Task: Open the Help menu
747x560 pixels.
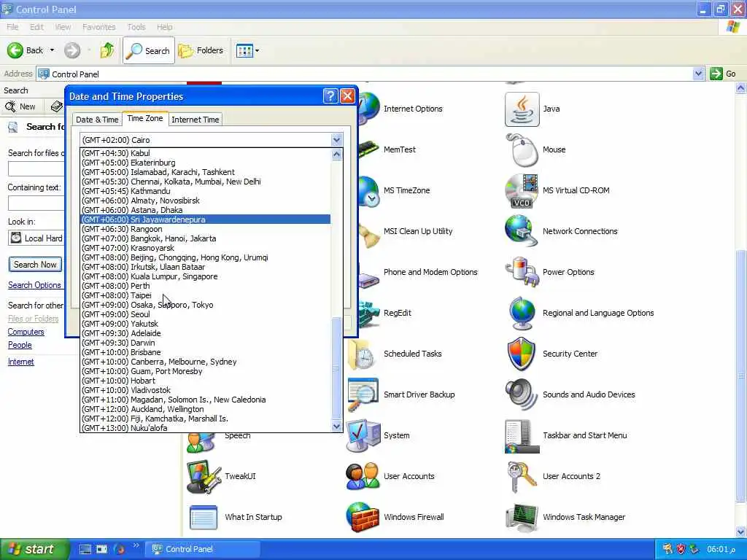Action: pyautogui.click(x=164, y=27)
